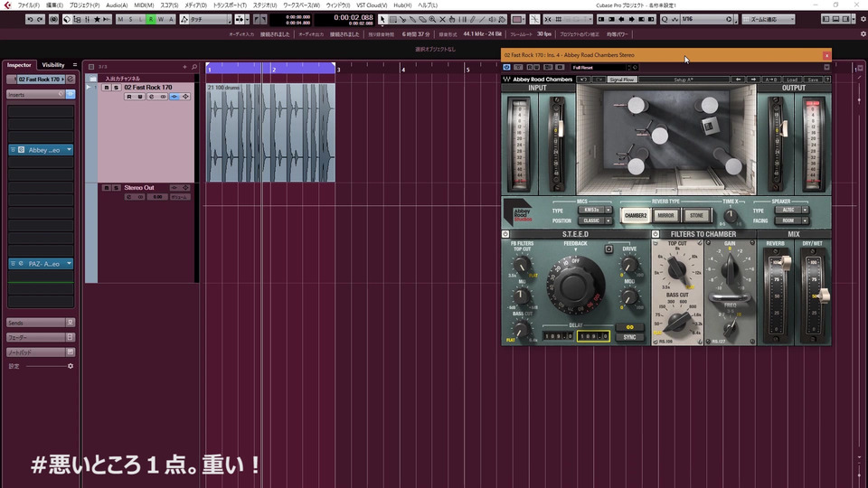Click the add track plus icon
This screenshot has height=488, width=868.
pos(184,67)
